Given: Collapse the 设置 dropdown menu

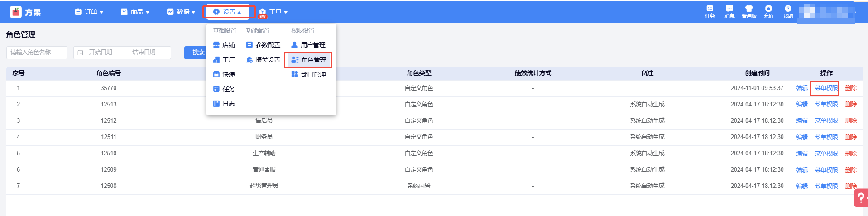Looking at the screenshot, I should tap(227, 12).
